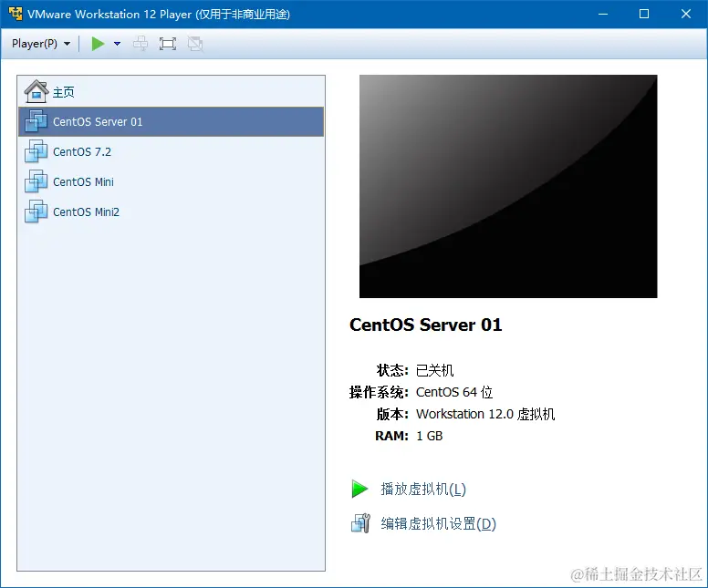Select CentOS Server 01 in the list

(x=172, y=122)
